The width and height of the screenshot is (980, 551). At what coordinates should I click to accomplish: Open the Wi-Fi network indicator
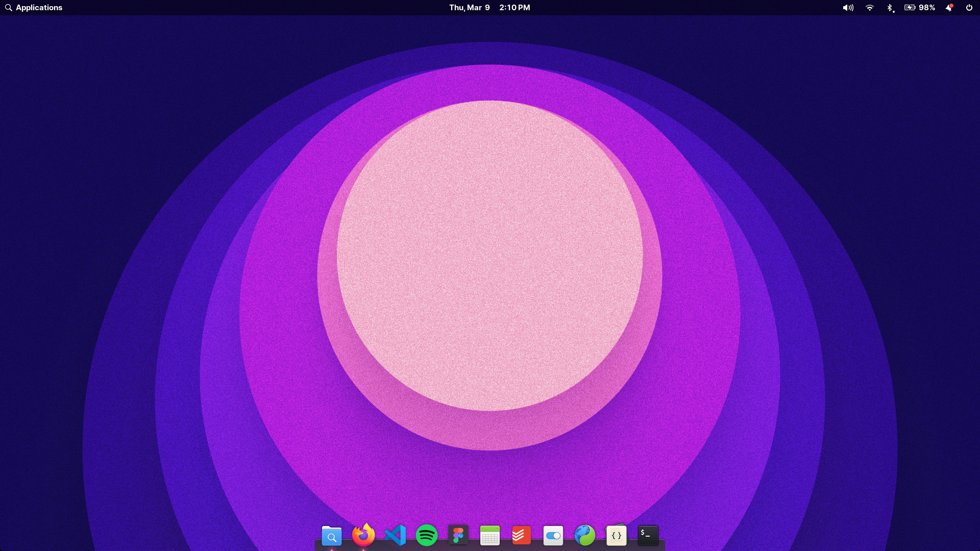(870, 8)
